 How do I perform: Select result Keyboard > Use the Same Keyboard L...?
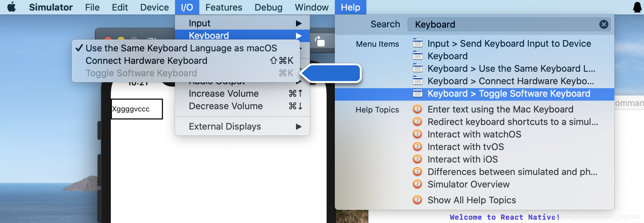(x=511, y=68)
